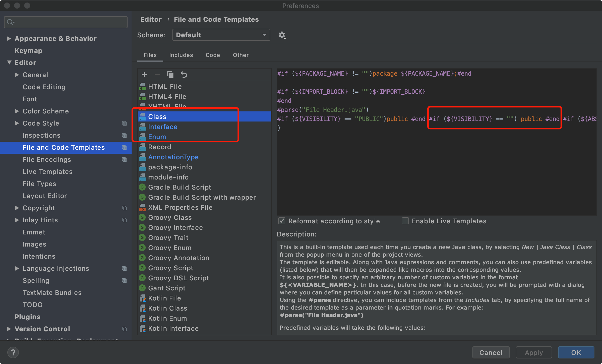Click the reset template undo icon

click(x=184, y=74)
